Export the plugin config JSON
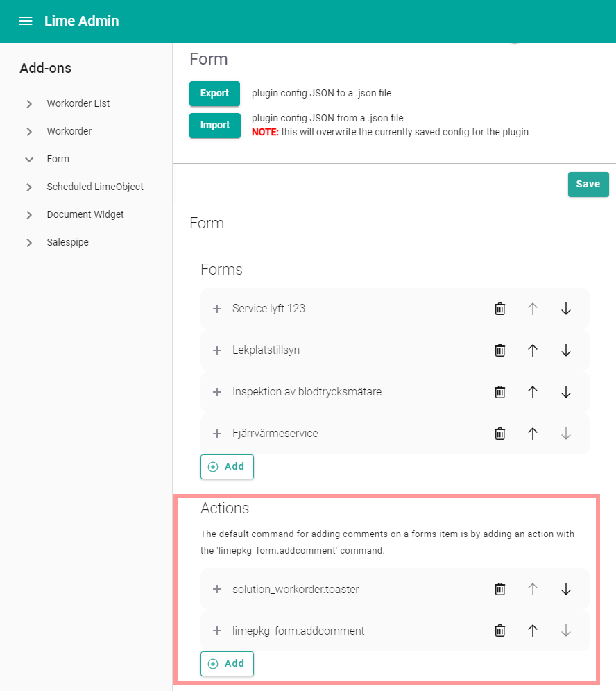616x691 pixels. (214, 93)
